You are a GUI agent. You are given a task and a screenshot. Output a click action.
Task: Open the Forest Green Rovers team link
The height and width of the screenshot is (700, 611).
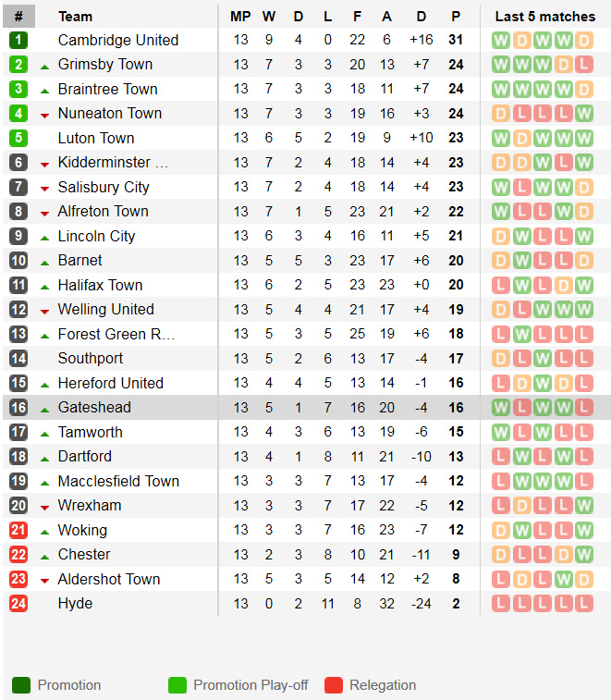click(116, 334)
